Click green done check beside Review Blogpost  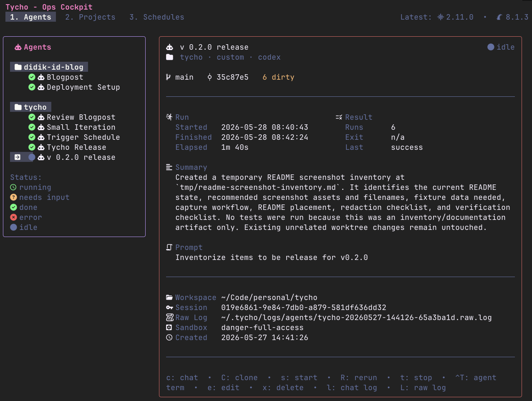pos(32,117)
